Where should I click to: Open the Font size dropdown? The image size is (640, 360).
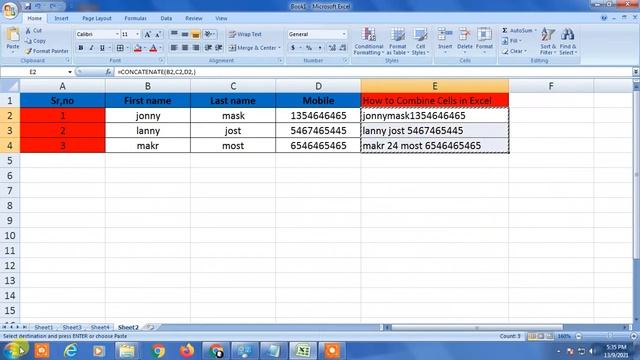138,34
